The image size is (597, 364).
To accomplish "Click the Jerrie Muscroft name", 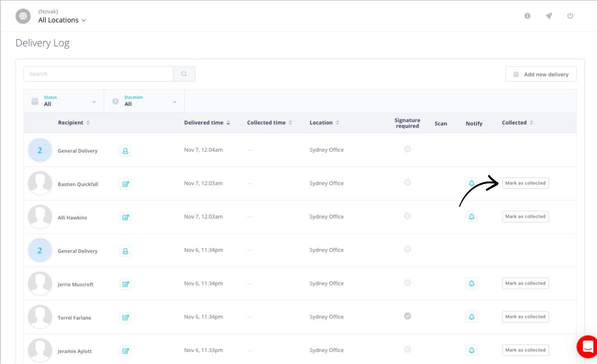I will point(75,284).
